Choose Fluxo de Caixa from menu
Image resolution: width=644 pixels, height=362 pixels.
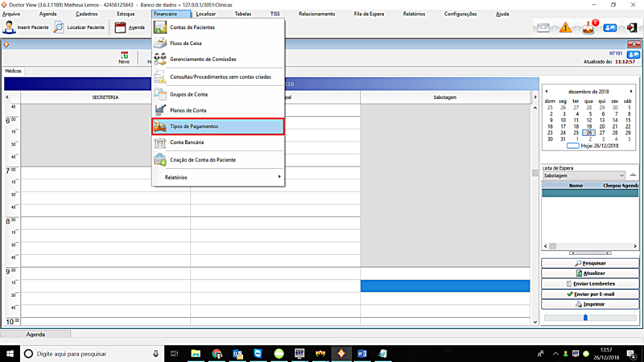pyautogui.click(x=186, y=43)
